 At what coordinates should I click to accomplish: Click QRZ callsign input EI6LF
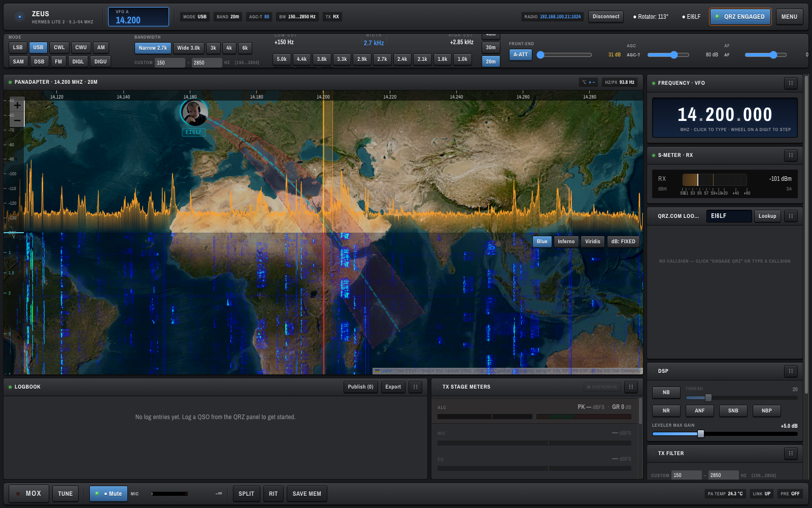(729, 216)
